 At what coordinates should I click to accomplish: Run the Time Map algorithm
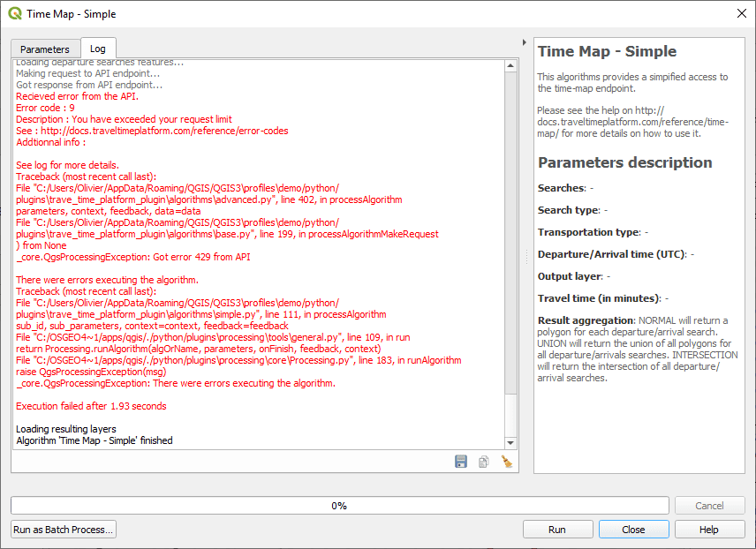point(557,529)
